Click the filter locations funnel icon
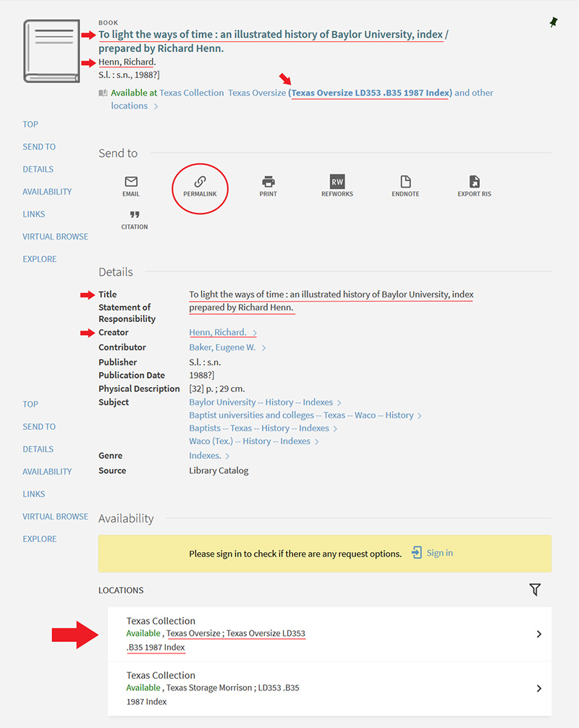 click(x=535, y=590)
